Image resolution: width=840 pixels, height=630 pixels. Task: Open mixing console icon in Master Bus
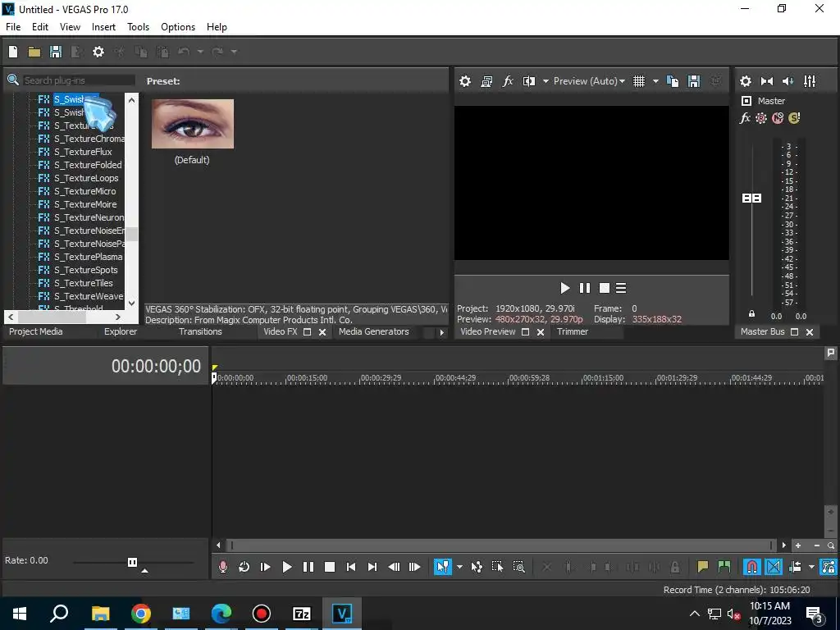[810, 81]
